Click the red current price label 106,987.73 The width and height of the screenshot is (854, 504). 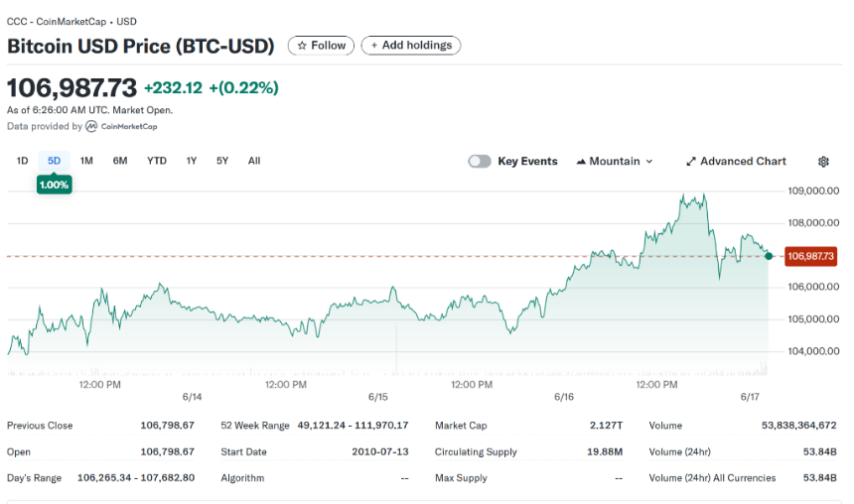click(x=811, y=256)
